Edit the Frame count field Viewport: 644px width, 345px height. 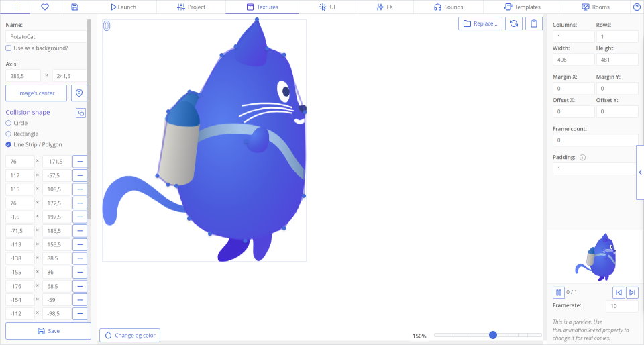point(595,140)
